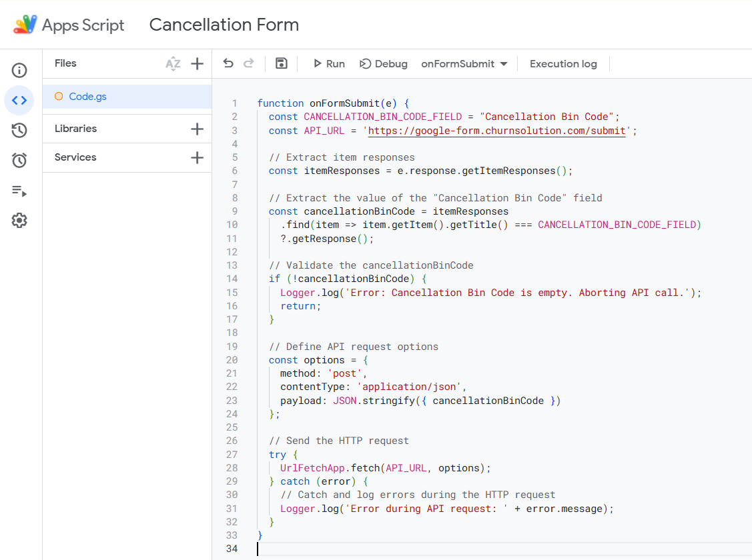
Task: Click '?.getResponse()' on line 11
Action: [x=324, y=239]
